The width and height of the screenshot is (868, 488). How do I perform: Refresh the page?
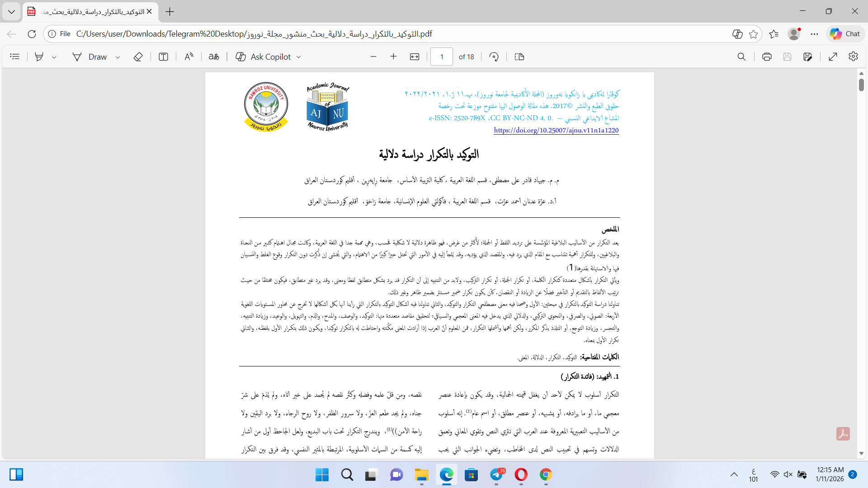(x=32, y=34)
